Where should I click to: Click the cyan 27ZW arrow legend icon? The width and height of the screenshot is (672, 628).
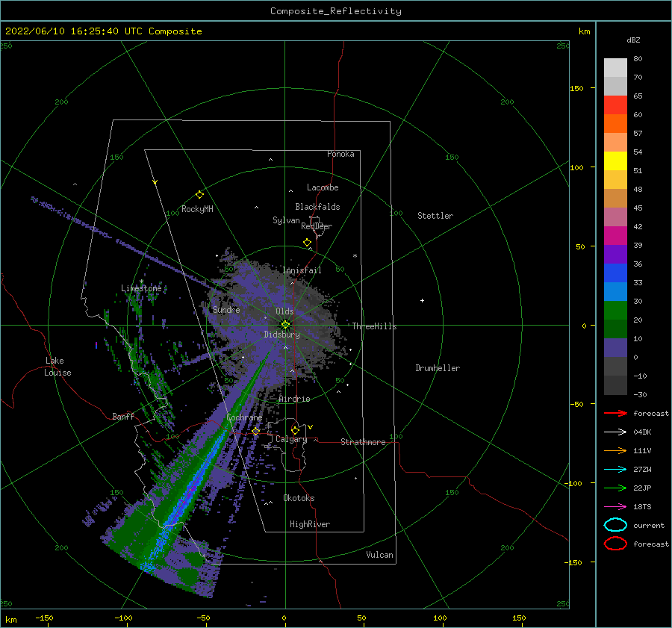(x=615, y=470)
